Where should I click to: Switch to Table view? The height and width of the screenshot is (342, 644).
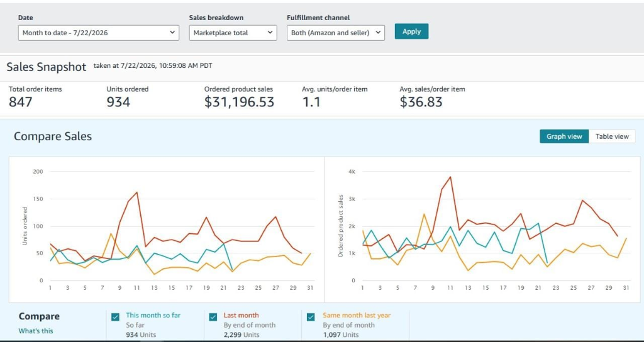pos(612,136)
